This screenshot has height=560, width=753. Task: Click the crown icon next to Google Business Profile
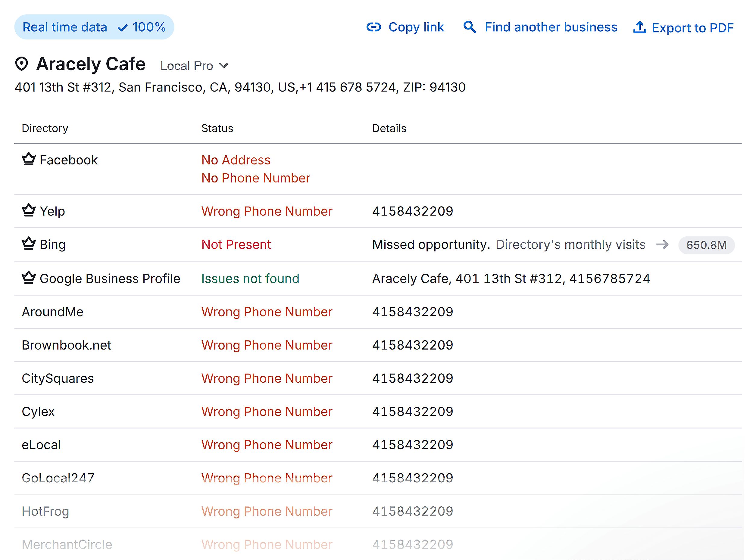point(29,277)
